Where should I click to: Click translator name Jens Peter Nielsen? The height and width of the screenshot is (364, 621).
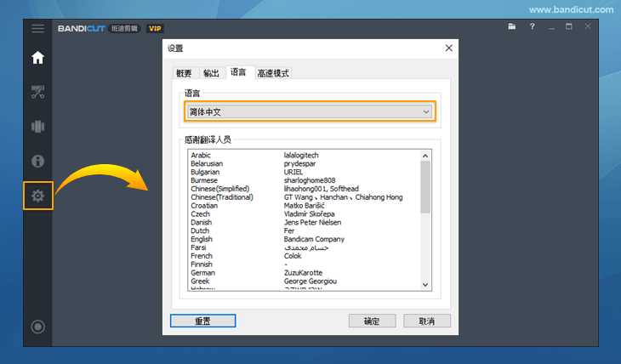(x=312, y=222)
